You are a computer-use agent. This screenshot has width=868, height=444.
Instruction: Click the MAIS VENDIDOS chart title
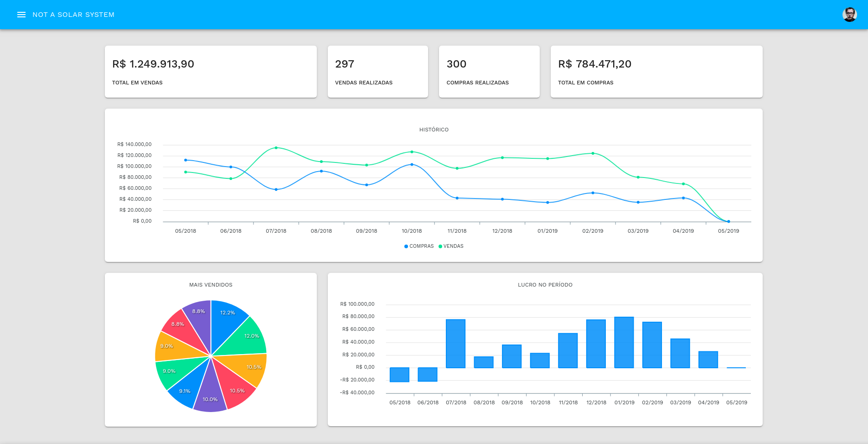[x=211, y=285]
